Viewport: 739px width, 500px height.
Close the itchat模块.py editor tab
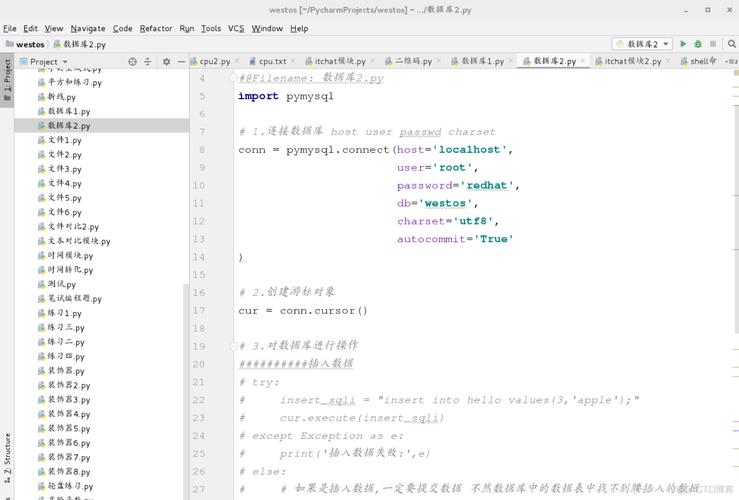[x=372, y=61]
